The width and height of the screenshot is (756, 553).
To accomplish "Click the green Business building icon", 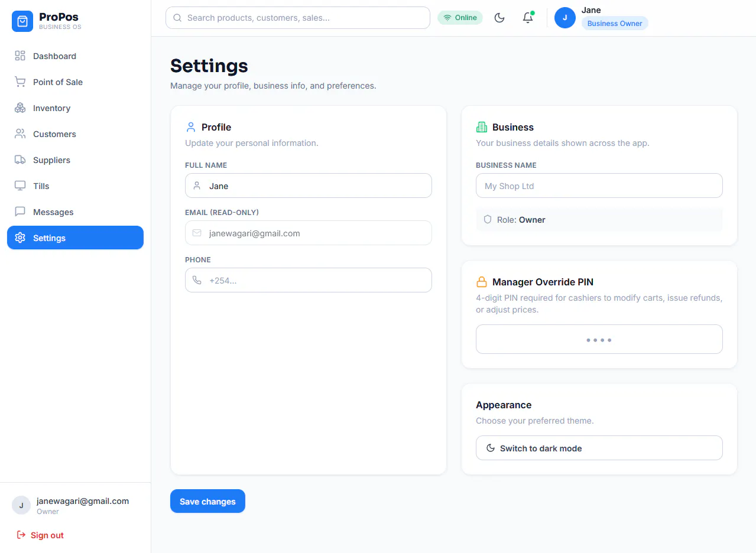I will tap(482, 127).
